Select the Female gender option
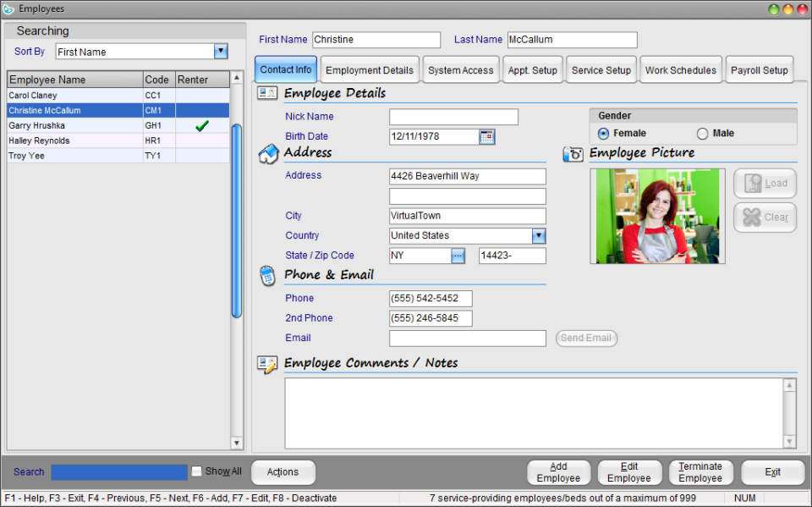The height and width of the screenshot is (507, 812). (x=603, y=134)
